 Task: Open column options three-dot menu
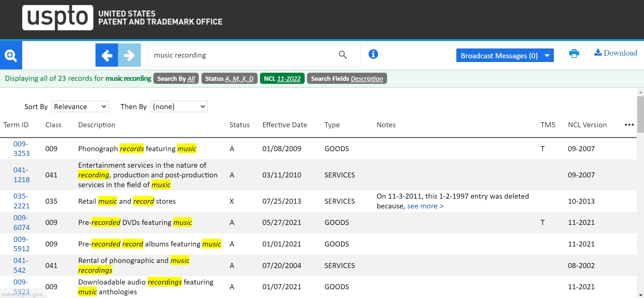pos(629,125)
